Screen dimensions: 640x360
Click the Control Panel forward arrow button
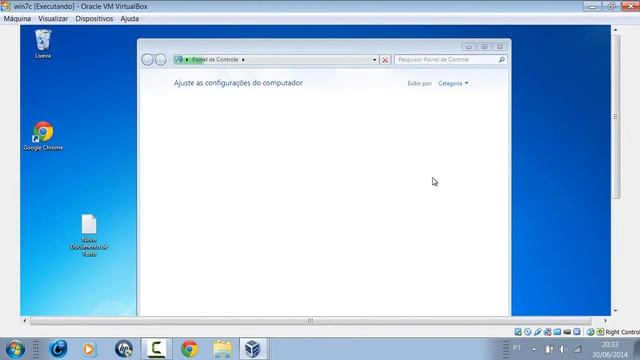161,60
